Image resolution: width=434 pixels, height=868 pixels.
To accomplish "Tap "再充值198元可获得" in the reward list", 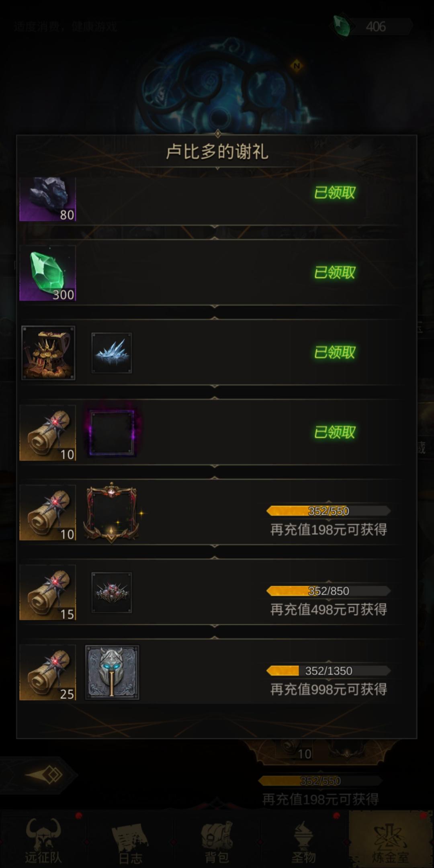I will click(x=328, y=530).
